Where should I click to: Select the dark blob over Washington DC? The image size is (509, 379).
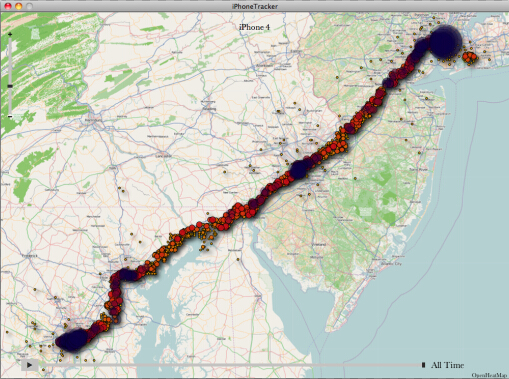73,340
